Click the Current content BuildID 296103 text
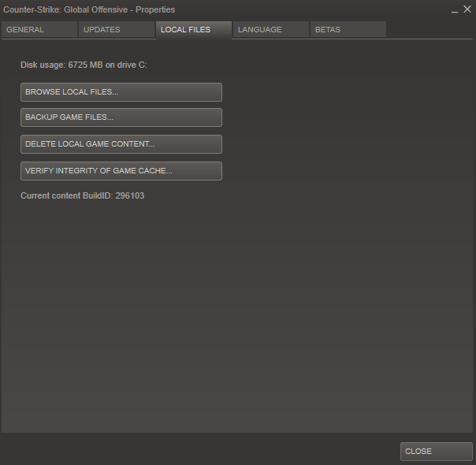476x465 pixels. 82,195
